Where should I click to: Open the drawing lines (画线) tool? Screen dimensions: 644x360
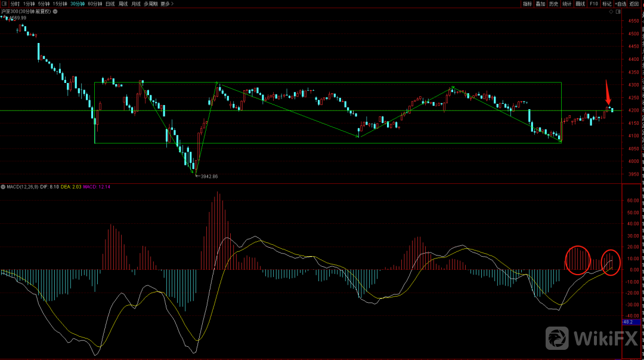580,4
